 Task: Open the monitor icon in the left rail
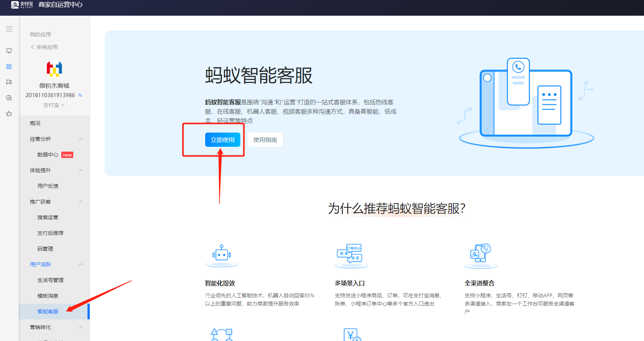point(9,51)
